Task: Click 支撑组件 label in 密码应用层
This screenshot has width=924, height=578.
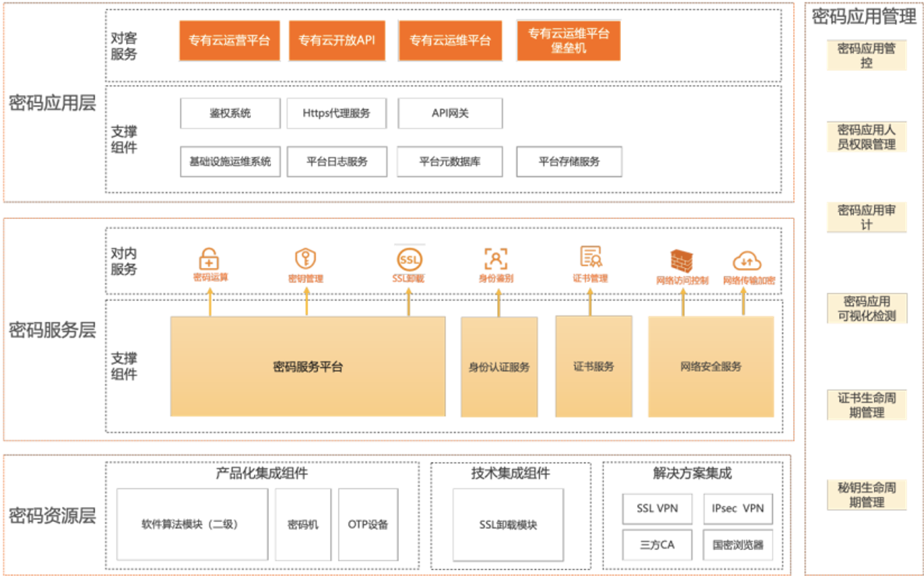Action: pos(124,139)
